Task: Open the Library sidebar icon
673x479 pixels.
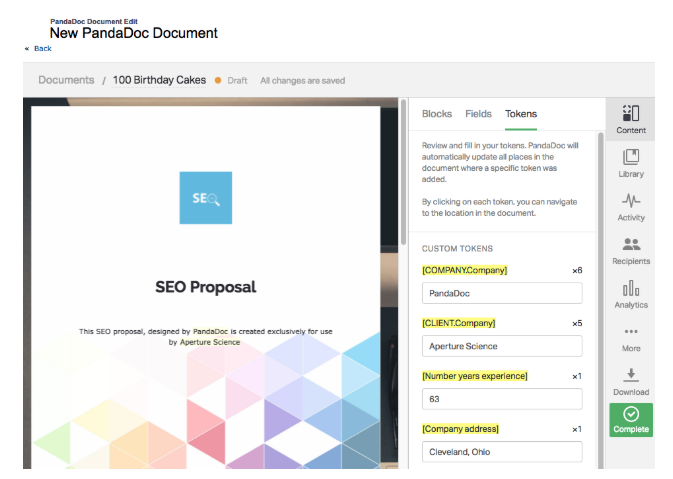Action: tap(630, 162)
